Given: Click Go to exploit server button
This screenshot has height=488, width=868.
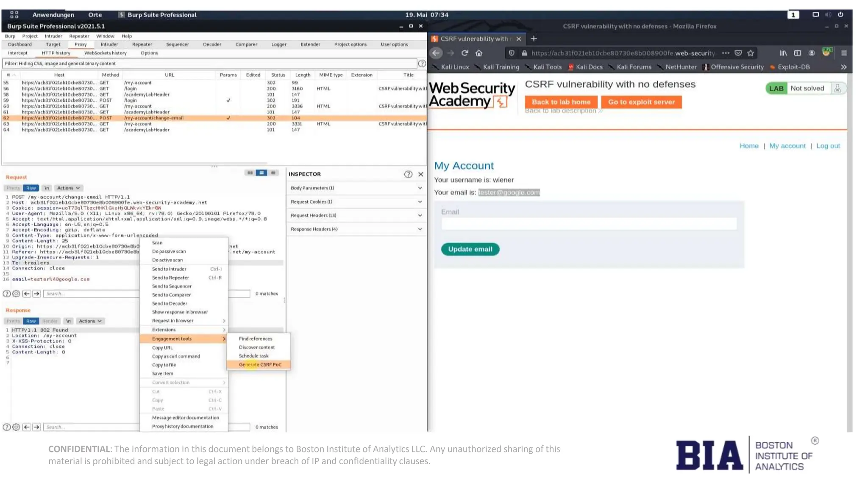Looking at the screenshot, I should click(x=641, y=102).
